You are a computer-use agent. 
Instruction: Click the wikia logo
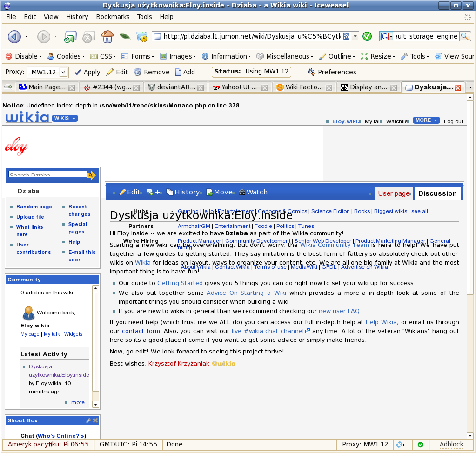tap(27, 117)
